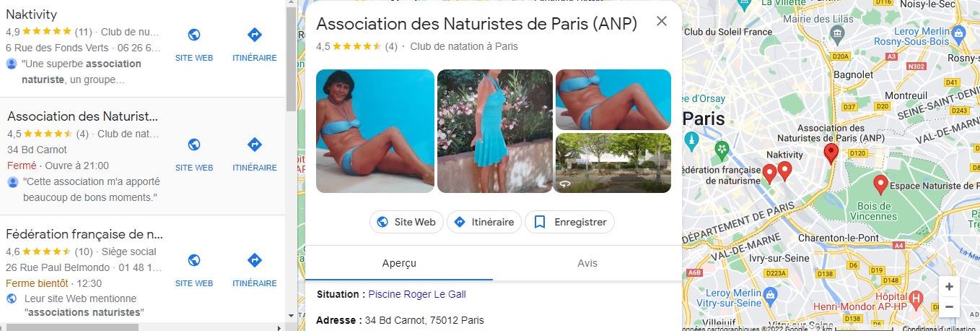This screenshot has height=331, width=980.
Task: Open the street view thumbnail photo
Action: (x=613, y=163)
